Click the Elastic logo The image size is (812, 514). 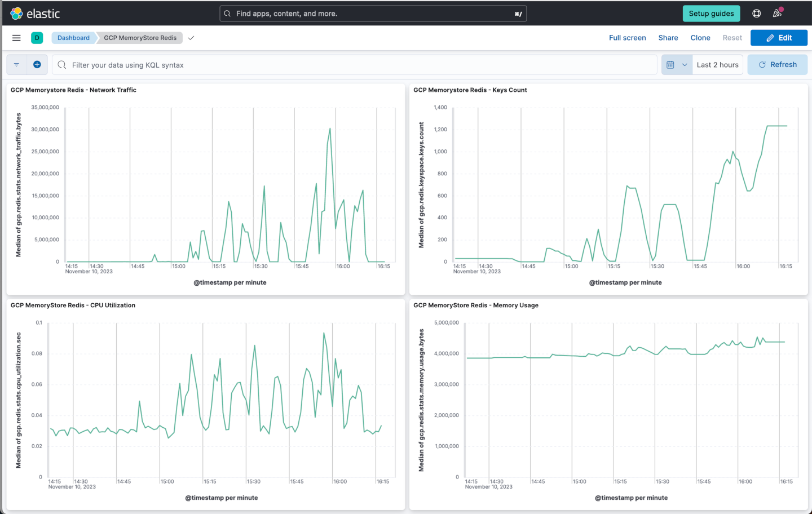pyautogui.click(x=35, y=14)
